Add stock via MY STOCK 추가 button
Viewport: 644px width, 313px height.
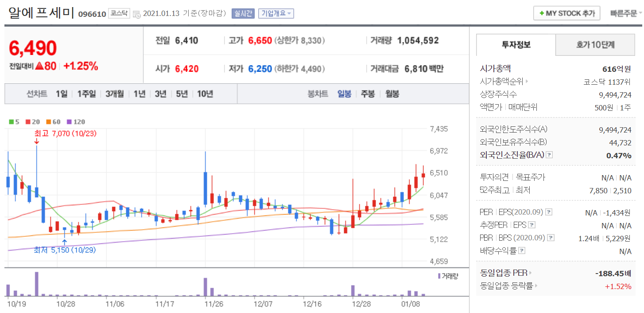point(567,13)
